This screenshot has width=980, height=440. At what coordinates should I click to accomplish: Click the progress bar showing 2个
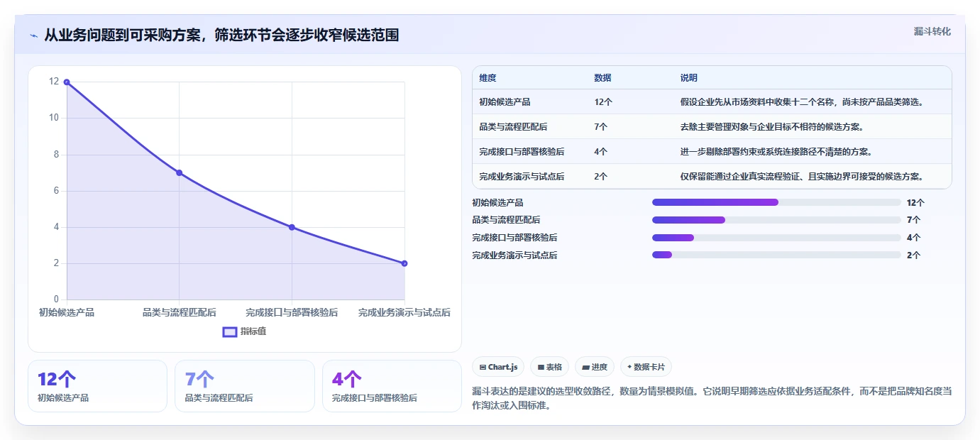point(776,255)
